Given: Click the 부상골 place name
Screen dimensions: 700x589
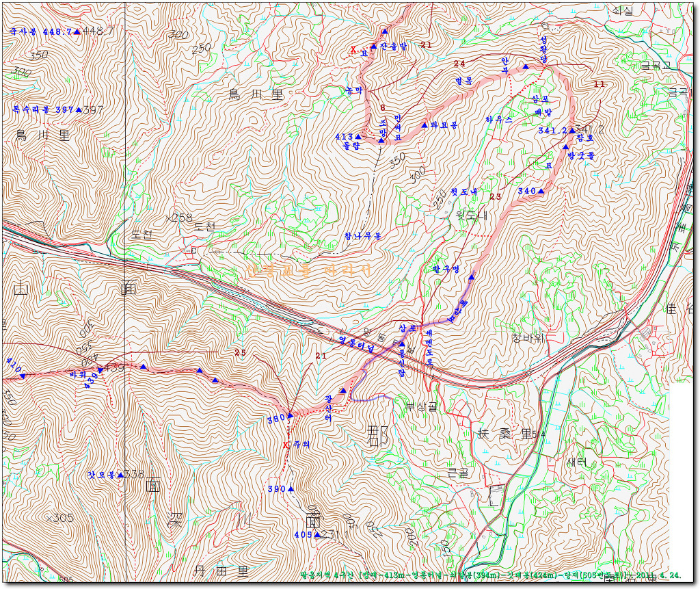Looking at the screenshot, I should click(422, 407).
